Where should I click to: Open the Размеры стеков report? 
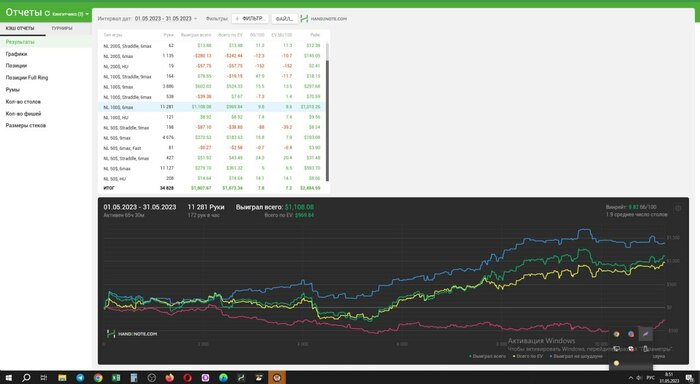tap(46, 125)
